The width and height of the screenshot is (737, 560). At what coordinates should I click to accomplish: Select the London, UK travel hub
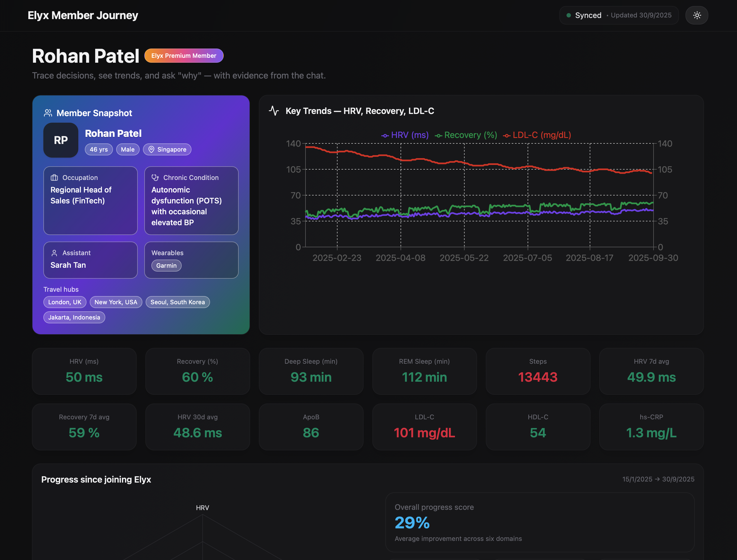coord(64,302)
